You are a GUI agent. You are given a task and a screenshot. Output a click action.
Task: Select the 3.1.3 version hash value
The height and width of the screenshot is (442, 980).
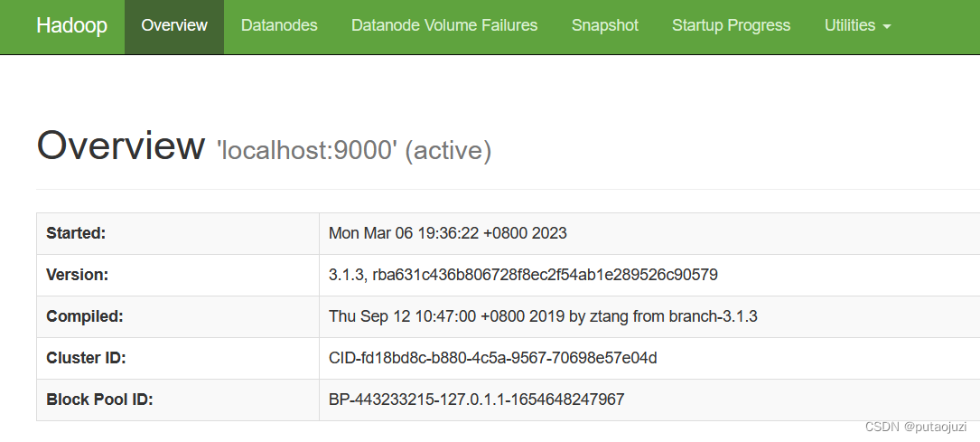coord(523,275)
